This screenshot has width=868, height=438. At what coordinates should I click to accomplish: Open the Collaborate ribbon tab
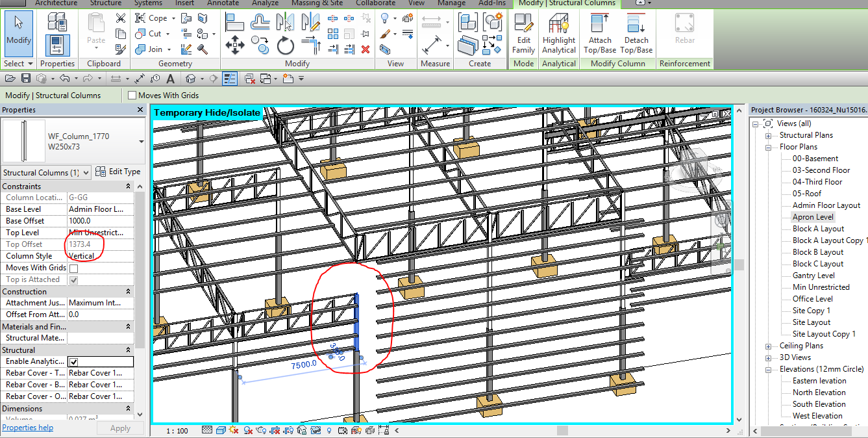[x=375, y=3]
